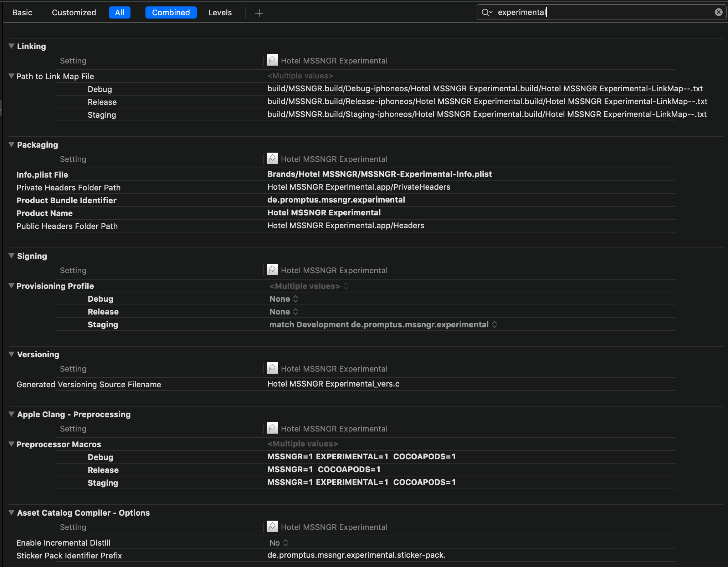The height and width of the screenshot is (567, 728).
Task: Collapse the Versioning section
Action: coord(11,354)
